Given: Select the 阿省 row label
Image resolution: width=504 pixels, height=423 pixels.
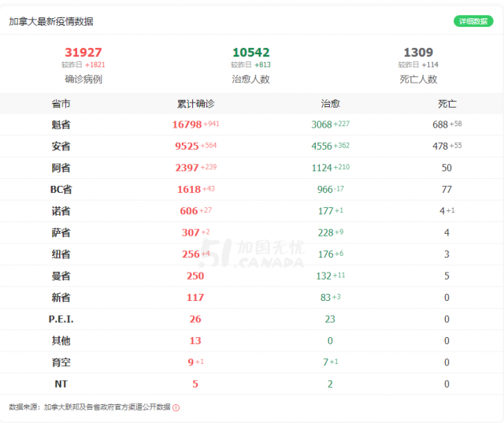Looking at the screenshot, I should [61, 168].
